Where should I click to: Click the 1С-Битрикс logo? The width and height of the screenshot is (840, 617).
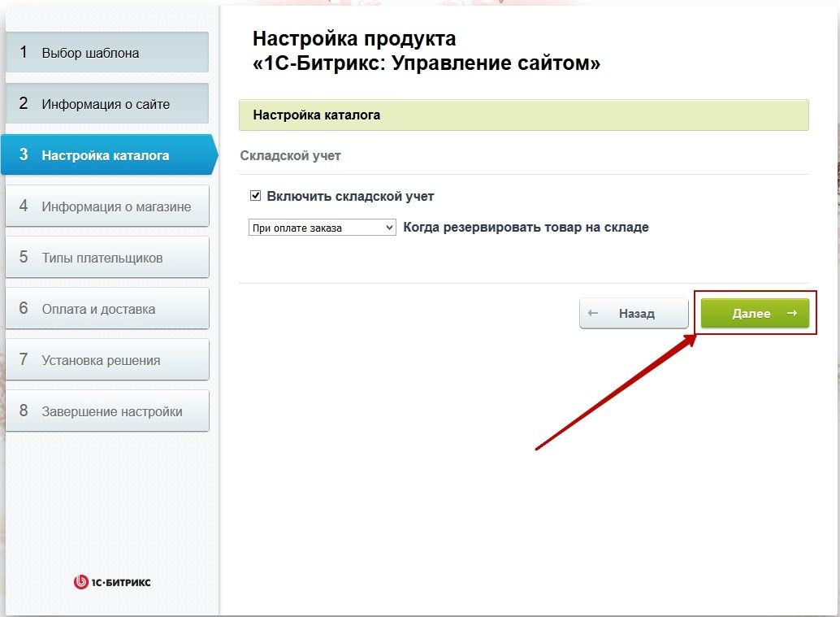[x=112, y=581]
